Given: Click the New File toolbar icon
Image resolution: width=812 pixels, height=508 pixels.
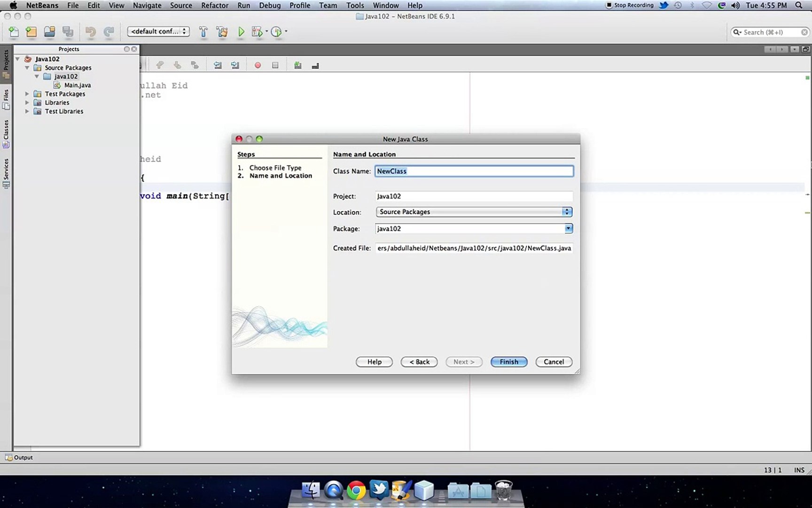Looking at the screenshot, I should [14, 32].
